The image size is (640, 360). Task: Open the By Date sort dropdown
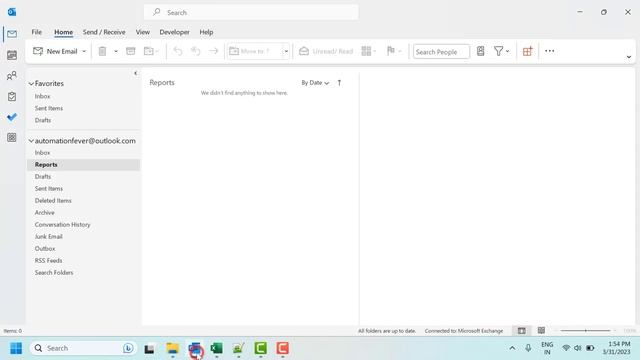[x=315, y=83]
